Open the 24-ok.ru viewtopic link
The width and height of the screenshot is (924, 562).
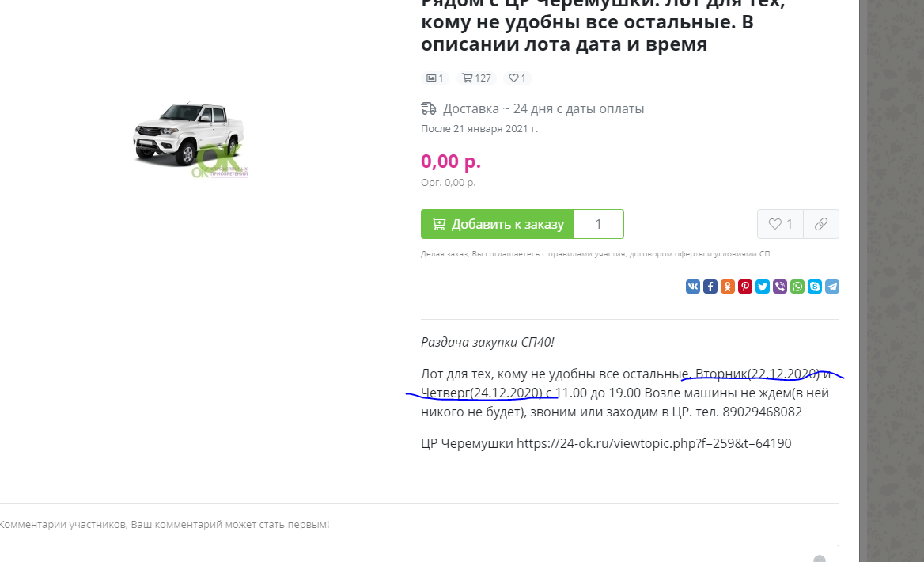click(x=654, y=443)
